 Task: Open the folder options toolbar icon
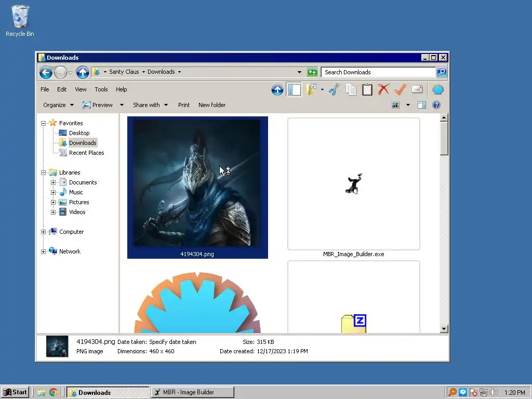coord(311,89)
